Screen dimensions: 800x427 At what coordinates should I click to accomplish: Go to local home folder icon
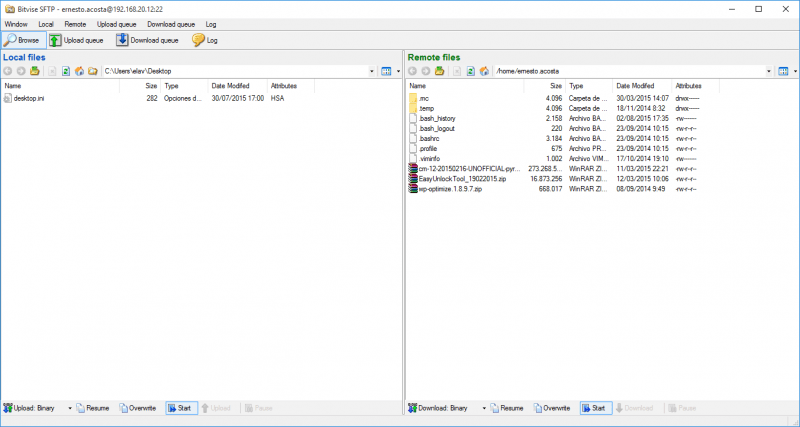79,72
